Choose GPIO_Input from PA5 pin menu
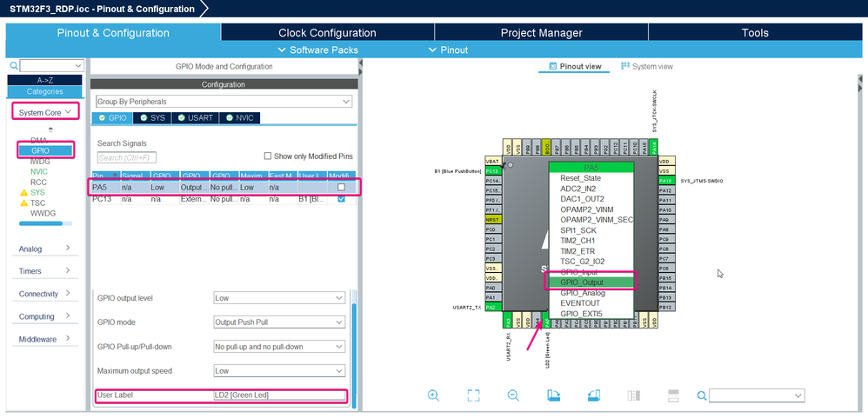The image size is (868, 418). tap(578, 272)
